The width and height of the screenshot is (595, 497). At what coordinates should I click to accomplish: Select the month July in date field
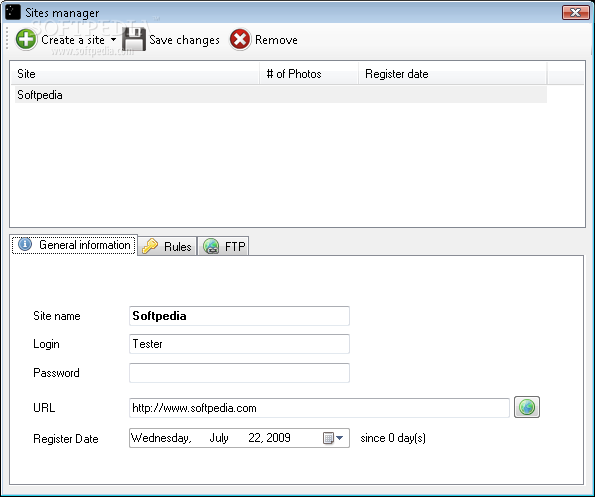pyautogui.click(x=219, y=438)
